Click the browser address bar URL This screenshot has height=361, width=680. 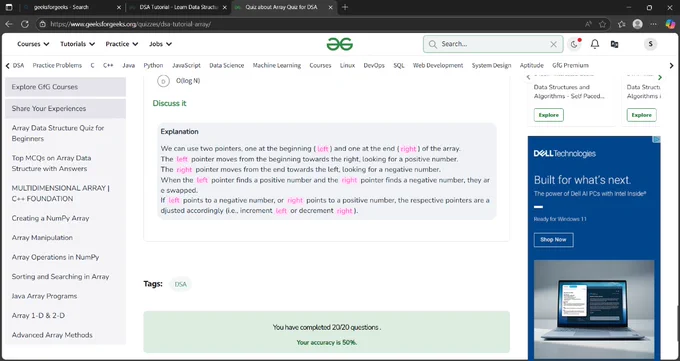coord(131,24)
